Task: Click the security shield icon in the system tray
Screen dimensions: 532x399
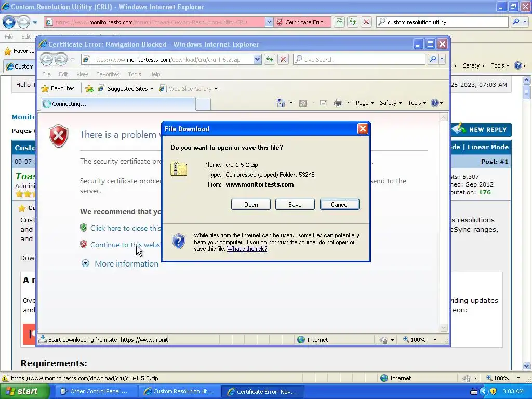Action: [x=493, y=391]
